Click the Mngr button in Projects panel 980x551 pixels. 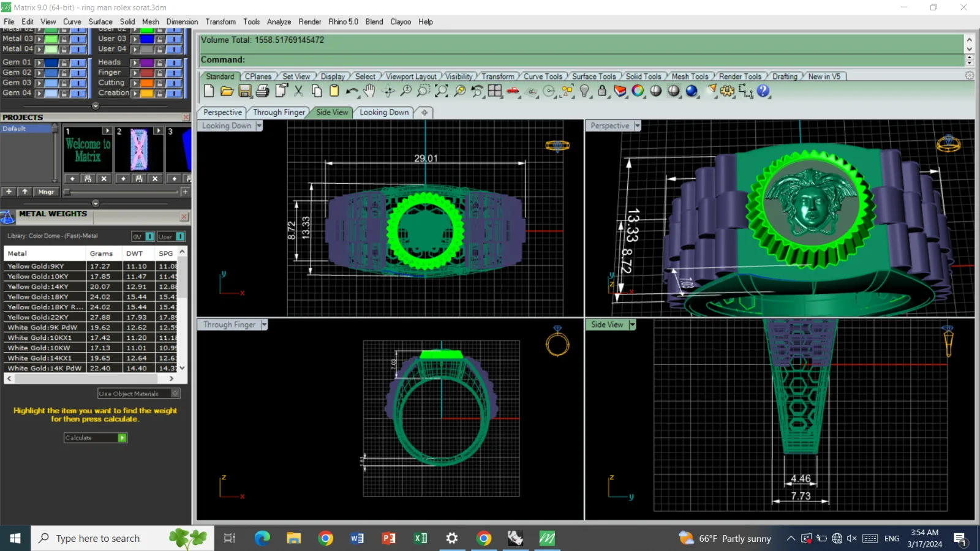tap(46, 192)
